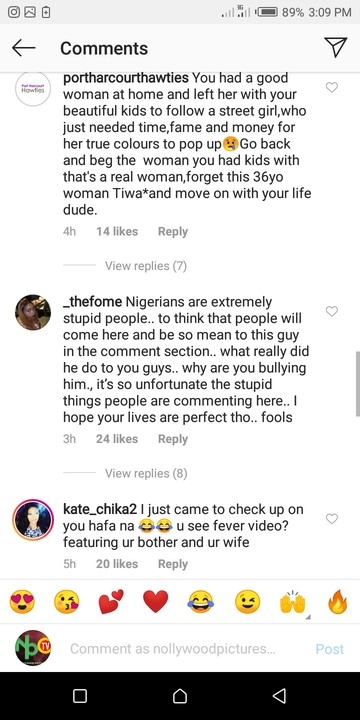Screen dimensions: 360x720
Task: Tap the back arrow in Comments header
Action: pyautogui.click(x=23, y=48)
